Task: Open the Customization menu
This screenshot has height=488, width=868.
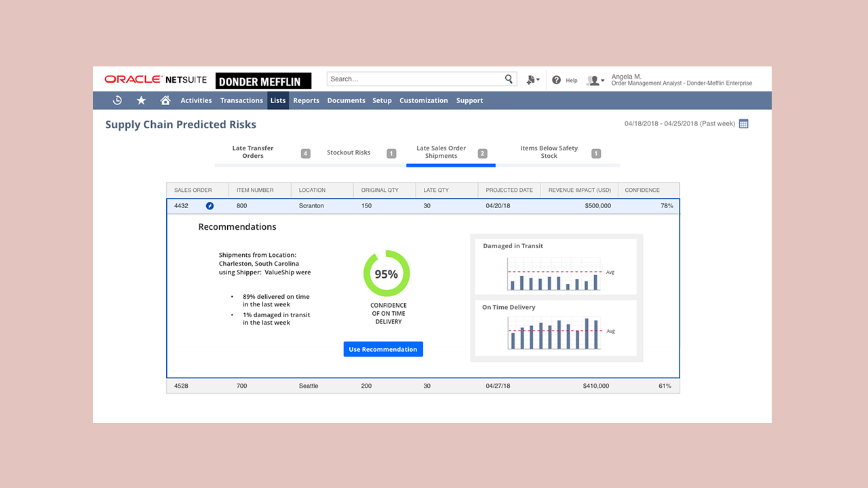Action: (424, 100)
